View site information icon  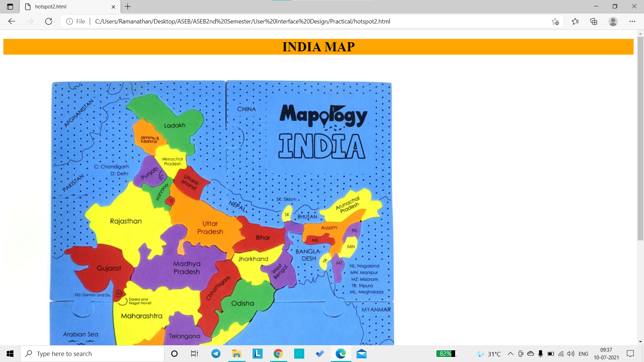(69, 21)
